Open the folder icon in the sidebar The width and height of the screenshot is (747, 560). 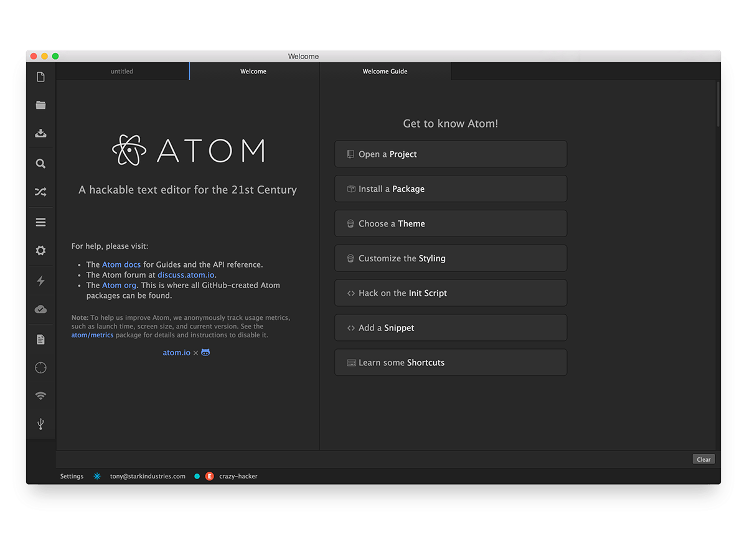[x=40, y=105]
